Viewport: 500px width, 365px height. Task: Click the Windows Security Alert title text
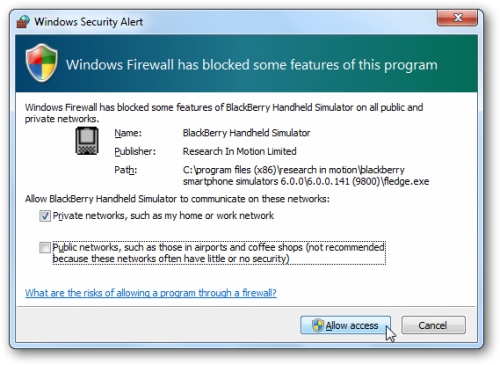click(89, 22)
